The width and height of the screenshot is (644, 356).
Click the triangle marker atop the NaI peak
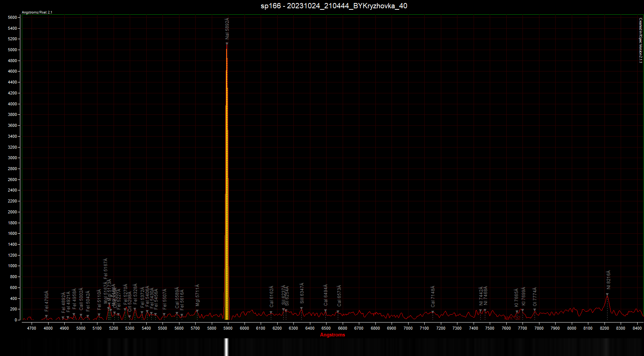pyautogui.click(x=227, y=44)
